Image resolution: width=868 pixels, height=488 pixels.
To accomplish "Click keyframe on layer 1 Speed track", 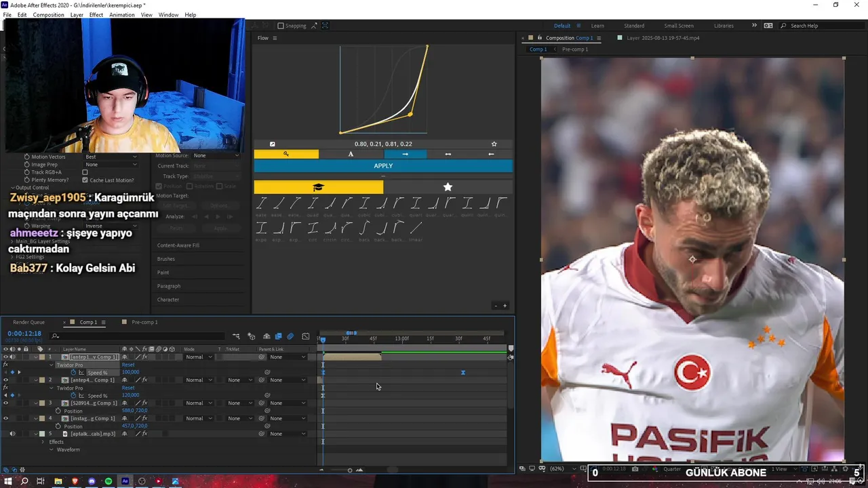I will coord(463,373).
